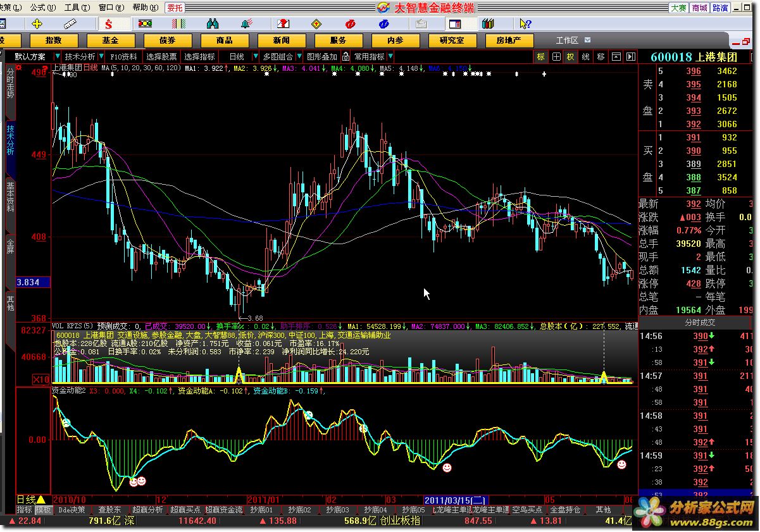Click the 指数 category button
This screenshot has width=760, height=532.
[54, 40]
